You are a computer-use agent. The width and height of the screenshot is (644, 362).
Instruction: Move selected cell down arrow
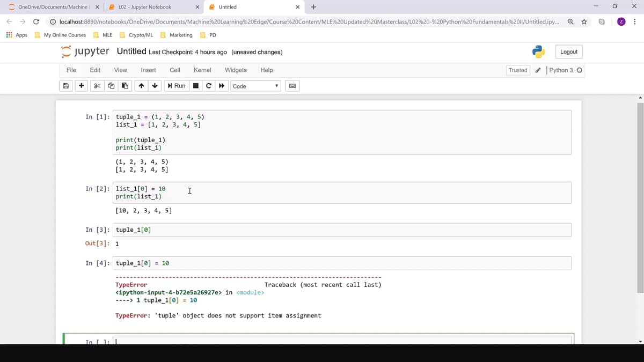point(155,86)
